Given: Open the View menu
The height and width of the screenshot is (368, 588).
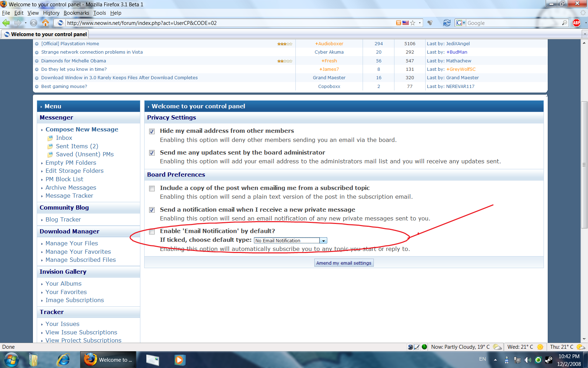Looking at the screenshot, I should pyautogui.click(x=33, y=13).
